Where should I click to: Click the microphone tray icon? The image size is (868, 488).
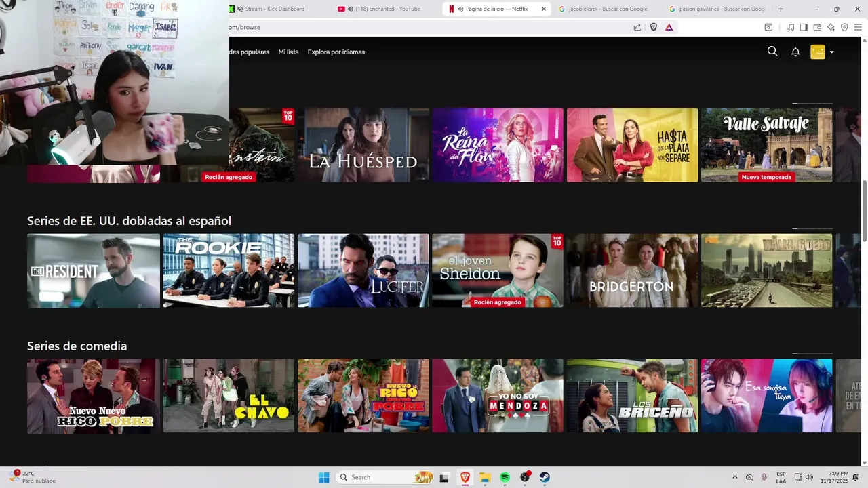(764, 477)
